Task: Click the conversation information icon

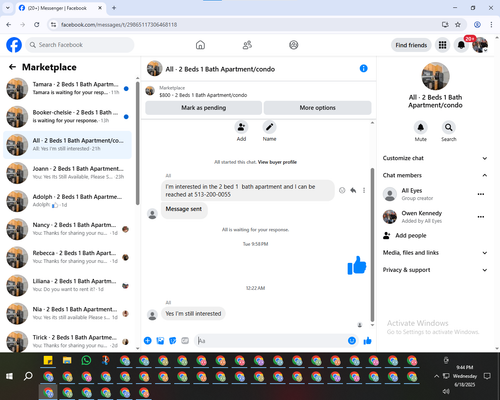Action: [364, 68]
